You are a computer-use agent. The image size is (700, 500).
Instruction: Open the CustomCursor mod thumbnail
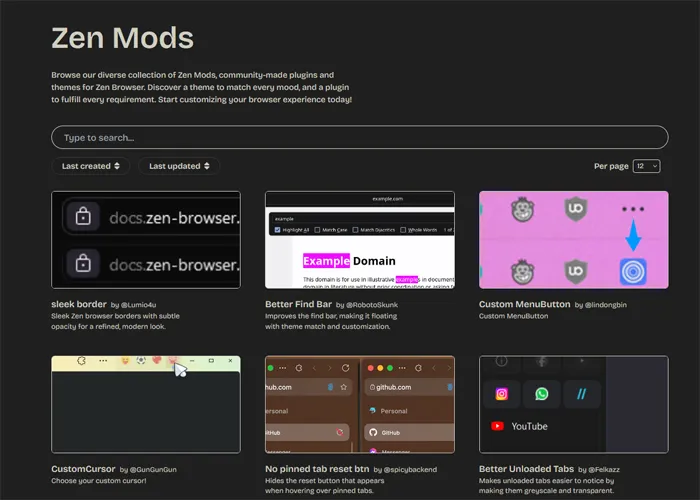coord(146,404)
